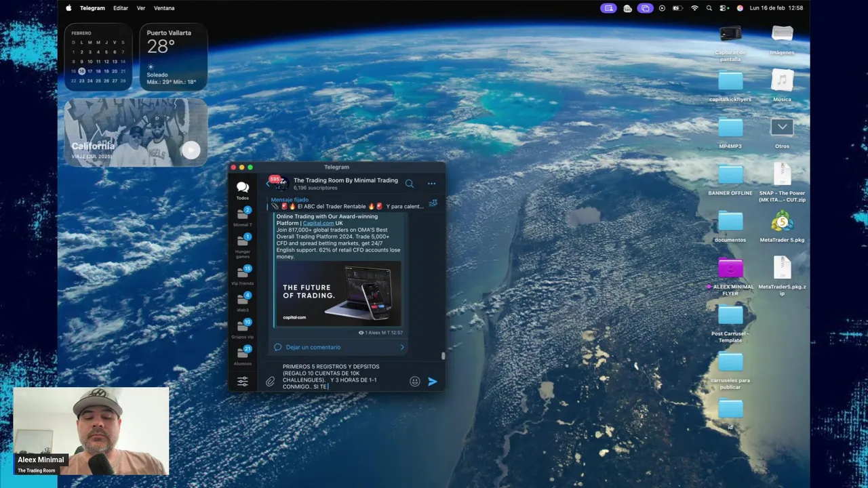Open Spotlight search in the menu bar
Screen dimensions: 868x488
click(709, 8)
